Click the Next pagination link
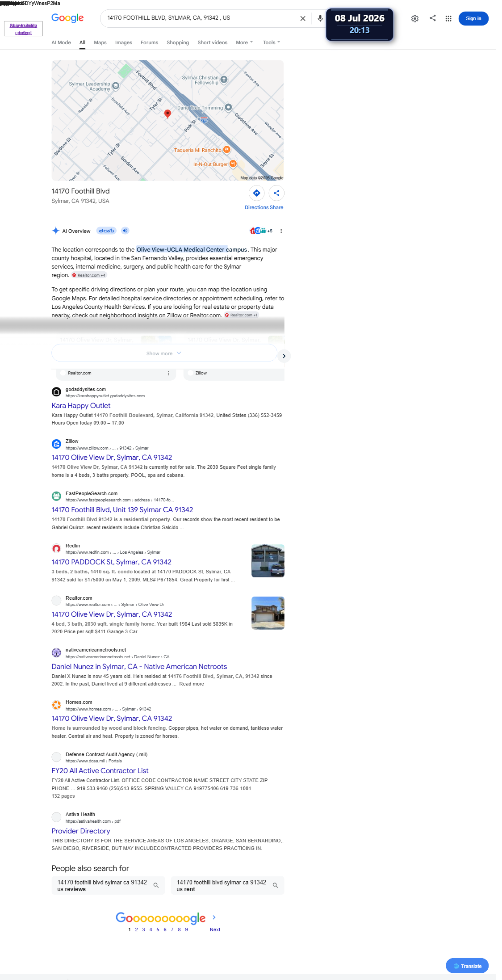The width and height of the screenshot is (502, 980). click(215, 930)
